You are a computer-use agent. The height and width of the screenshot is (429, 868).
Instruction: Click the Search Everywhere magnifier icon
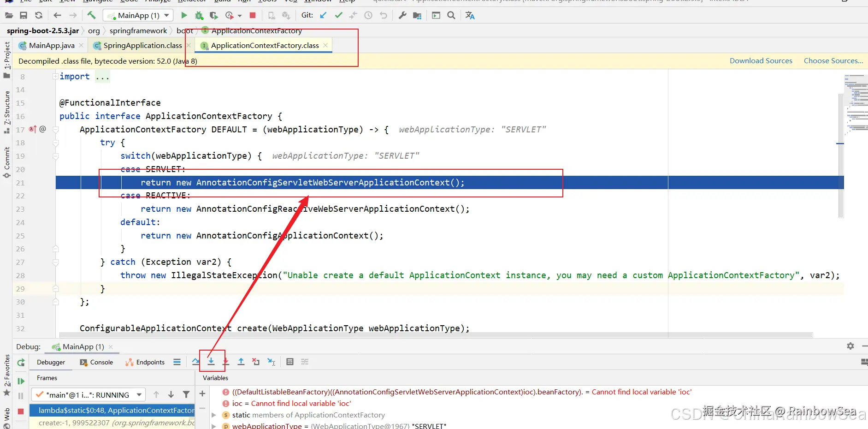[x=451, y=15]
